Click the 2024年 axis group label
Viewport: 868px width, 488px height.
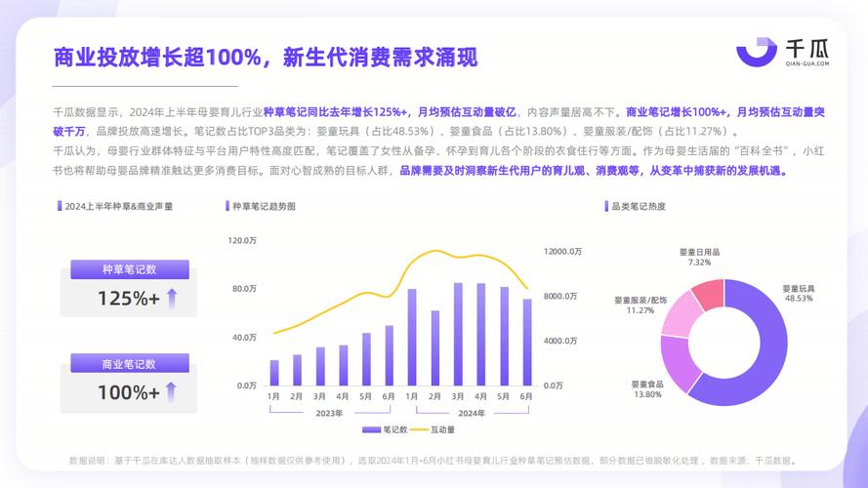coord(472,413)
